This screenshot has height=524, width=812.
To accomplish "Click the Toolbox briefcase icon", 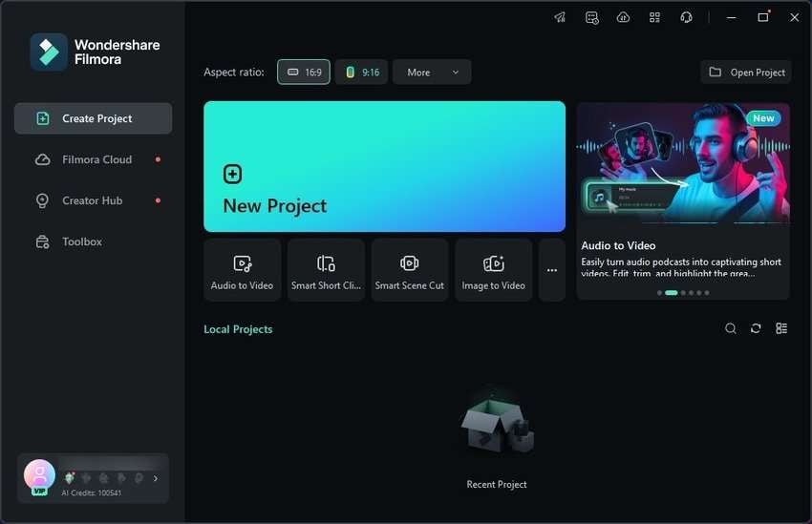I will tap(42, 241).
